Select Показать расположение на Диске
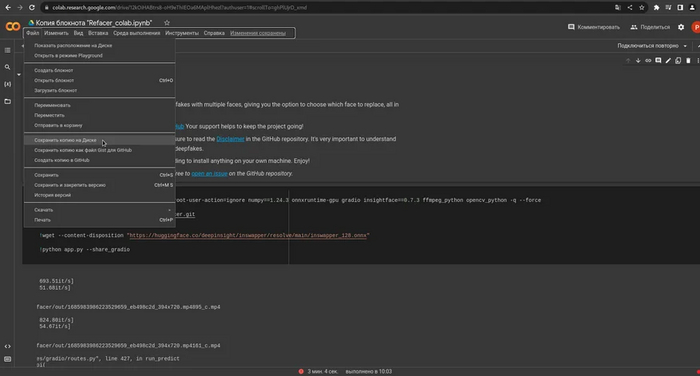The image size is (700, 376). 100,46
